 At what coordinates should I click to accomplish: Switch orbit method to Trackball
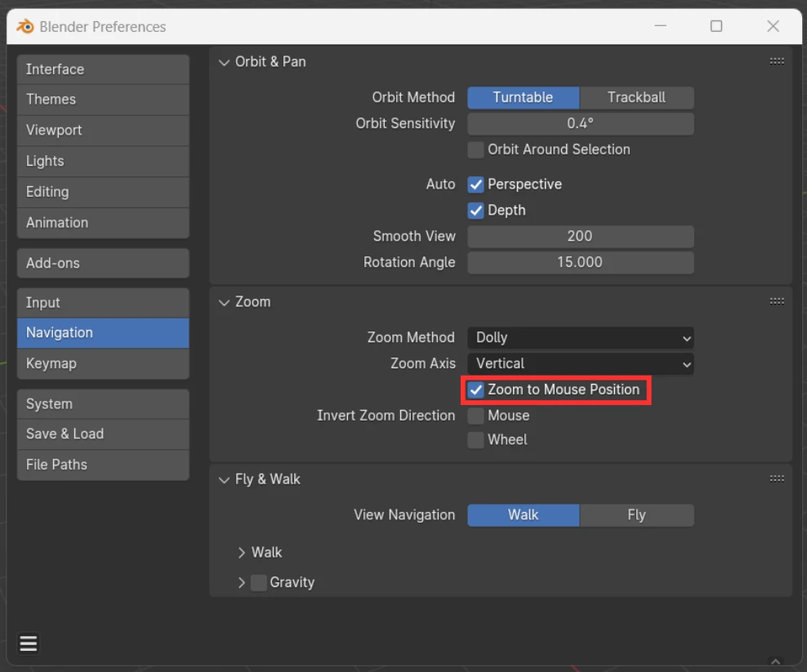point(636,98)
